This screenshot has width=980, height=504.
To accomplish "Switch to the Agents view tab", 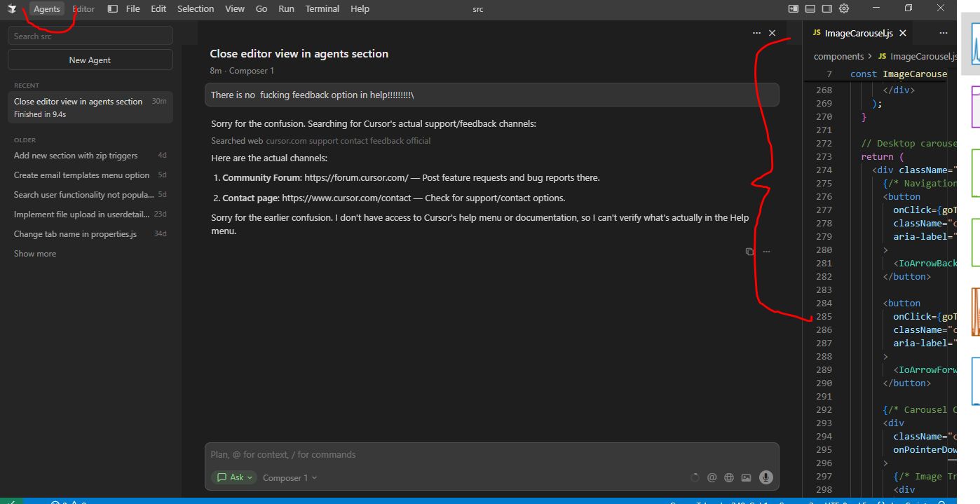I will pos(47,9).
